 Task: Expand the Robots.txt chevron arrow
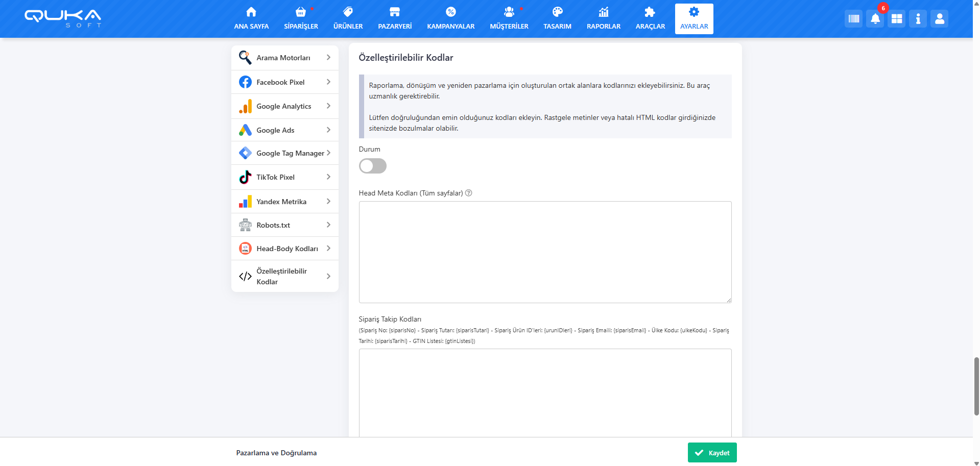(x=328, y=225)
